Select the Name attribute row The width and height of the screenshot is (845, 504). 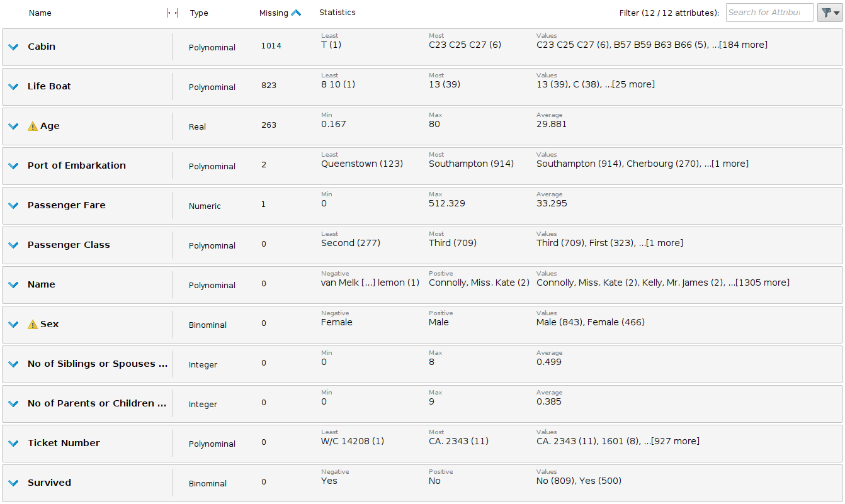tap(42, 284)
